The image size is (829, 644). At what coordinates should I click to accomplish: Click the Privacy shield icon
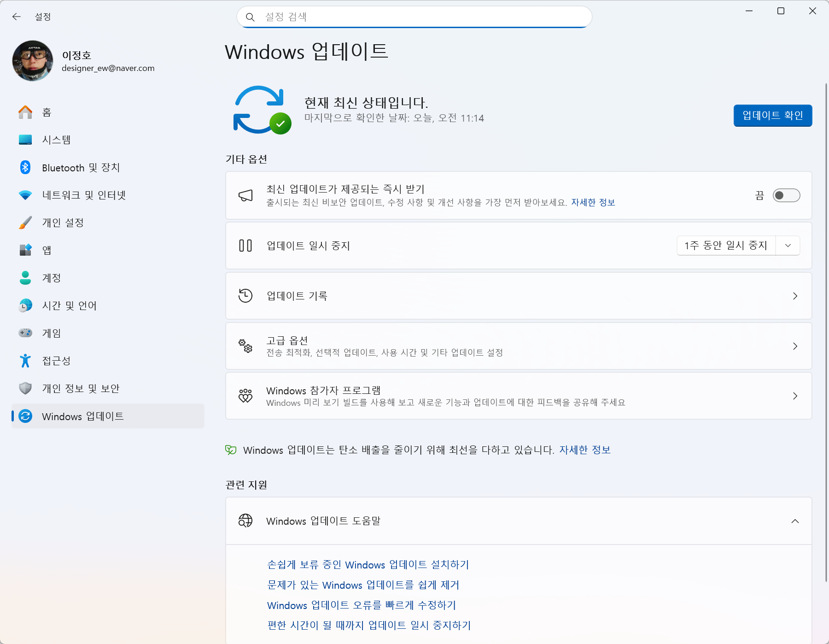pos(25,388)
